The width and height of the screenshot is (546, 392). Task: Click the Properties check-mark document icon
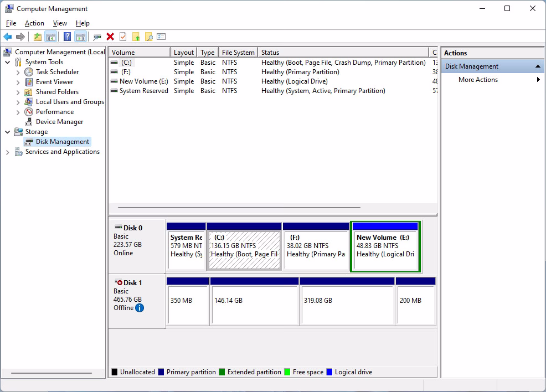123,37
